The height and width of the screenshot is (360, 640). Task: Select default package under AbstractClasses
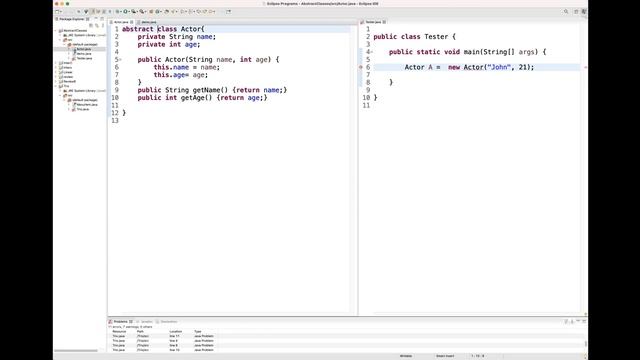point(85,44)
